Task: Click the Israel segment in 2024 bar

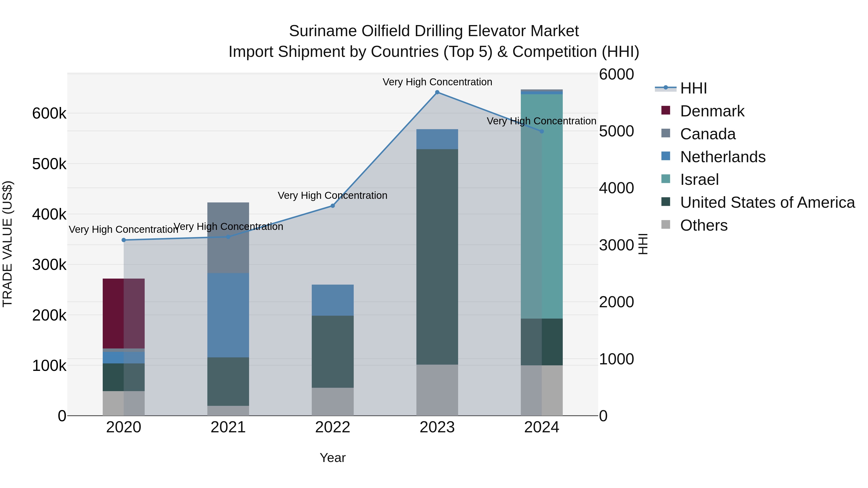Action: click(x=542, y=207)
